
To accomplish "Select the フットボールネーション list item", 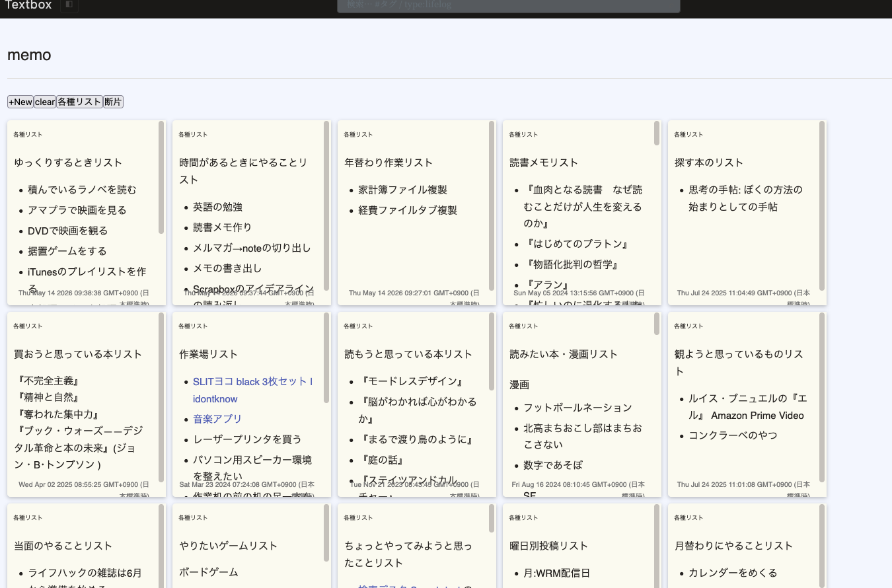I will (577, 408).
